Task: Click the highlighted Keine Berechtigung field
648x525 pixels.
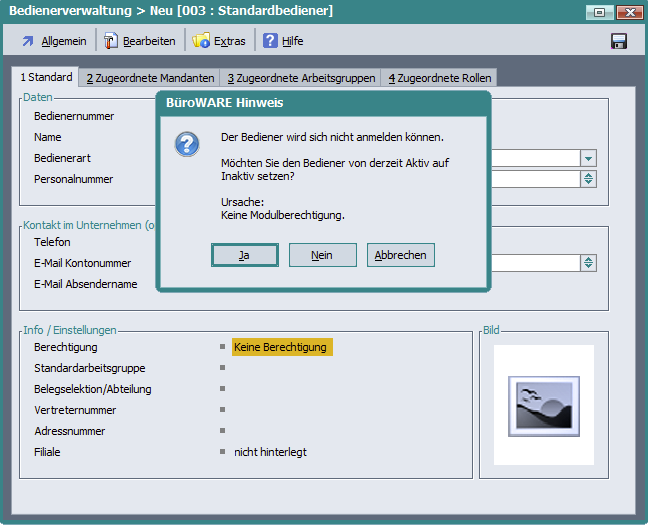Action: 281,347
